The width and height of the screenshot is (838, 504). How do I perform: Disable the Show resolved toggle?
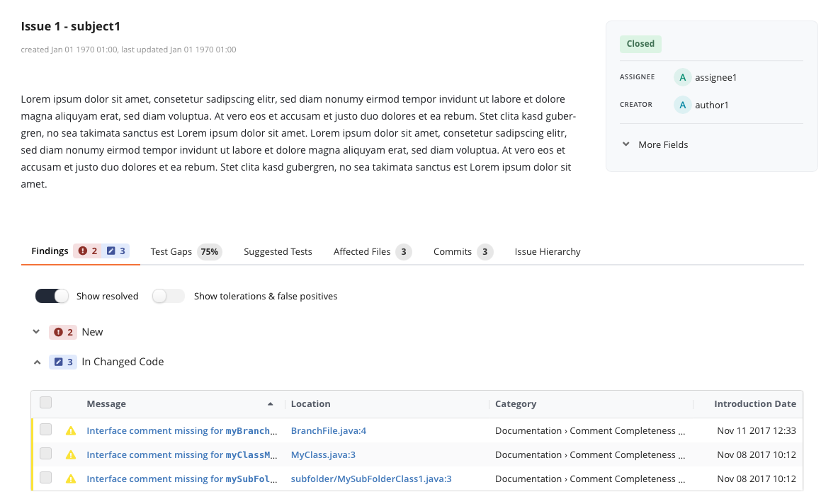coord(52,296)
